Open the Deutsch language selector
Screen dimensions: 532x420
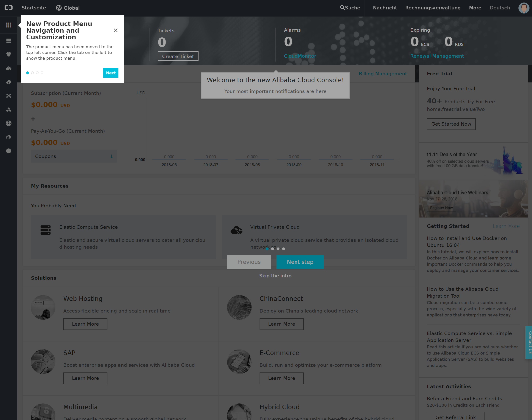(x=500, y=8)
